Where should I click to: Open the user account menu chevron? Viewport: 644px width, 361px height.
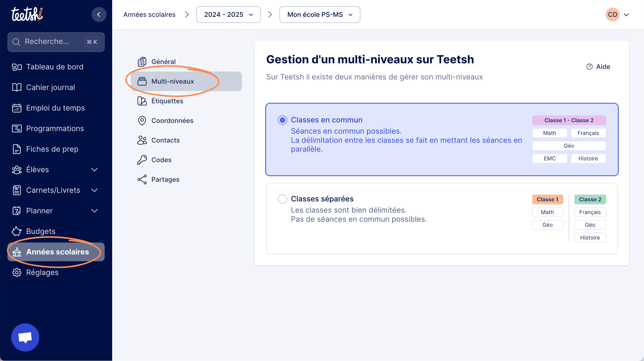(x=626, y=15)
